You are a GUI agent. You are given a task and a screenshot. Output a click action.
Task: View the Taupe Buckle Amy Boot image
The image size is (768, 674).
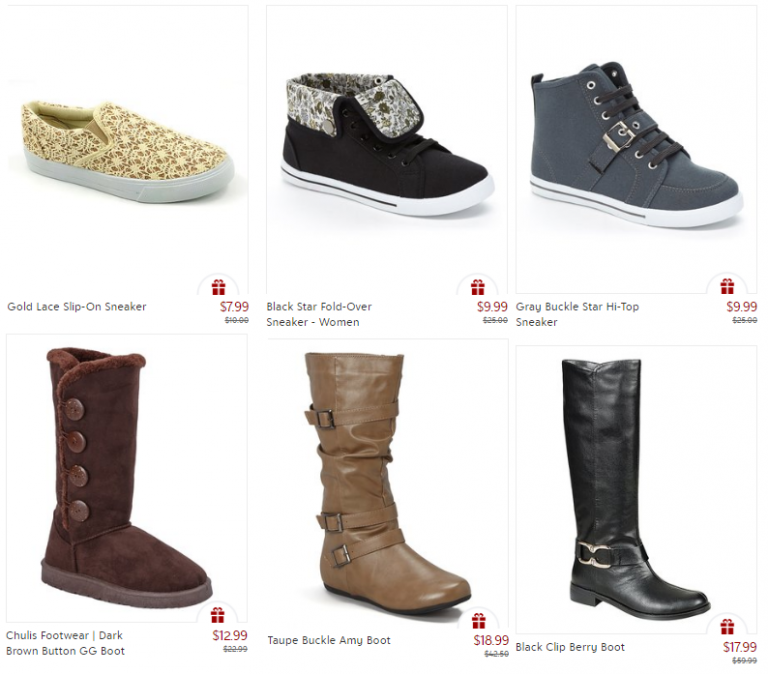tap(387, 483)
